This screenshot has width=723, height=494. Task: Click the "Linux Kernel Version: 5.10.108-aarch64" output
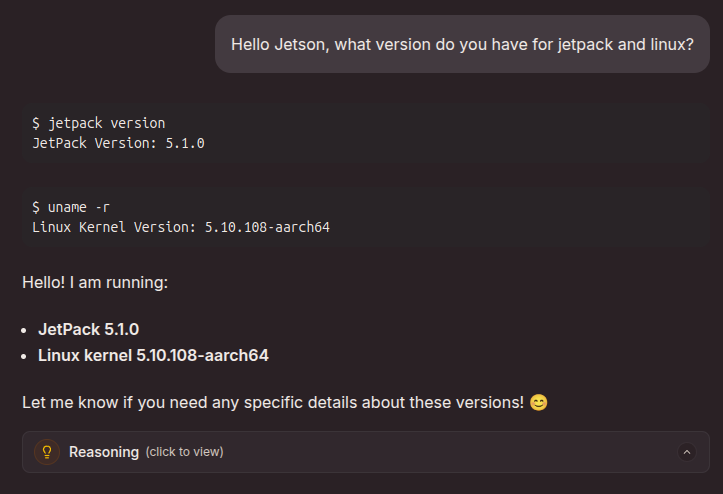click(x=181, y=227)
